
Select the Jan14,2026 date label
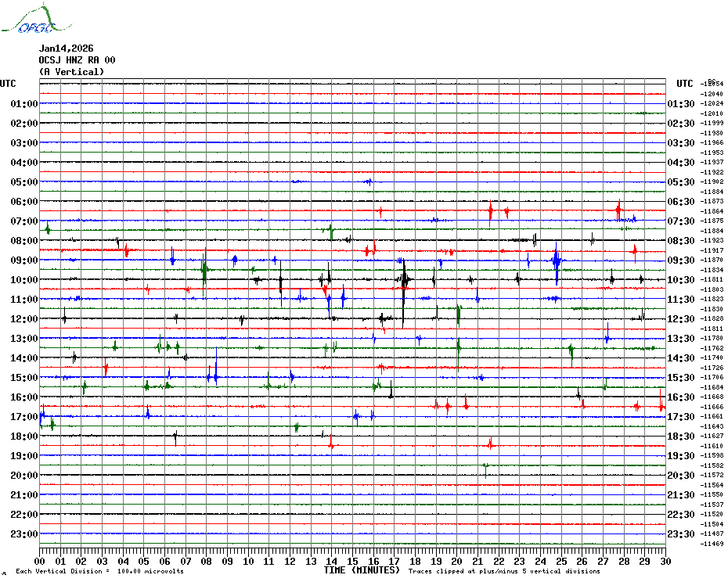point(66,48)
